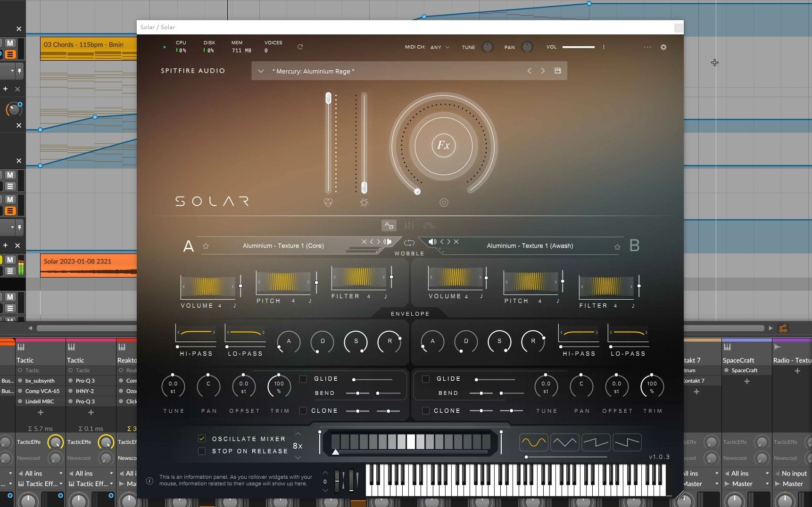The height and width of the screenshot is (507, 812).
Task: Select the sine wave oscillator shape
Action: coord(534,442)
